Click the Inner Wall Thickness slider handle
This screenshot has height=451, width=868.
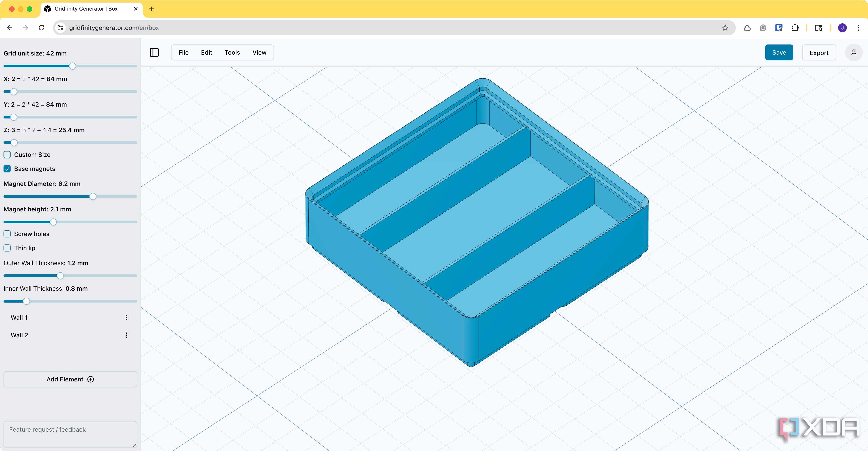point(26,301)
